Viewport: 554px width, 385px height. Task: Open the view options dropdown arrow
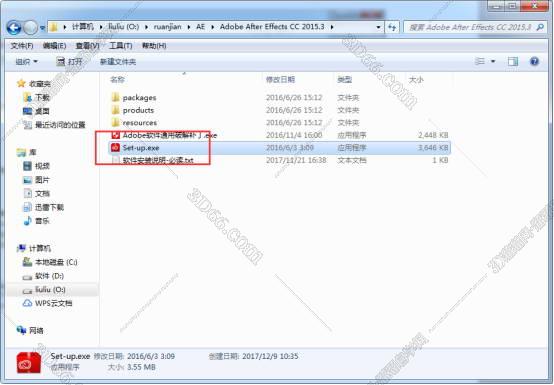(x=493, y=62)
